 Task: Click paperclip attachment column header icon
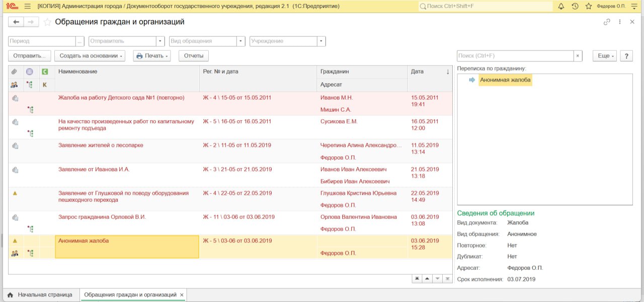[x=15, y=71]
